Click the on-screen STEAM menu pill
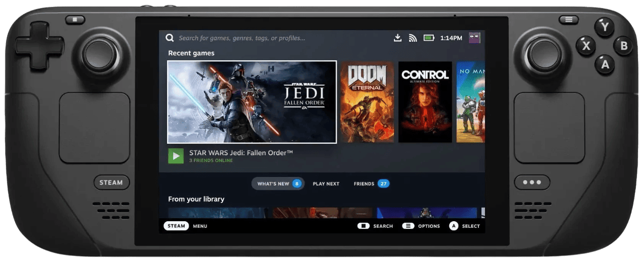Screen dimensions: 644x275 coord(176,226)
